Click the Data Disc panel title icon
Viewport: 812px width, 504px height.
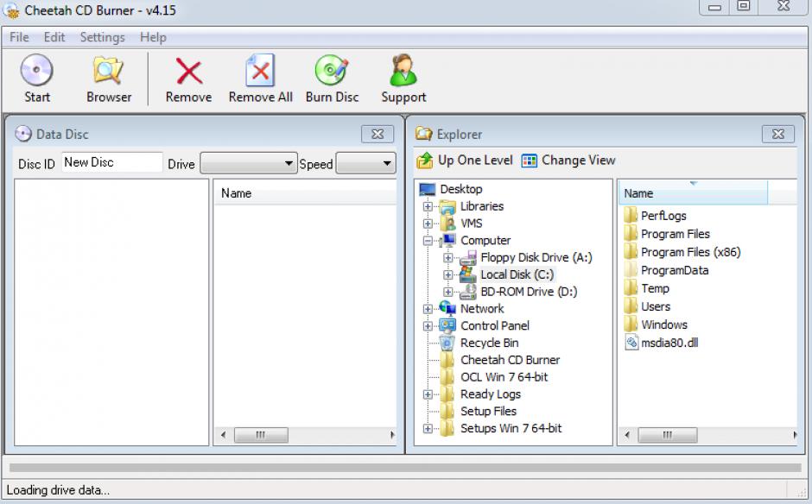22,134
